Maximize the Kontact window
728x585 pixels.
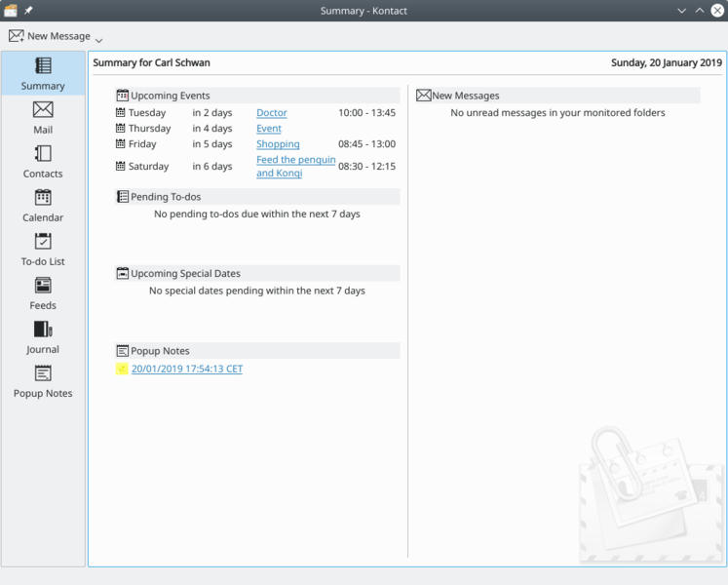[x=699, y=10]
